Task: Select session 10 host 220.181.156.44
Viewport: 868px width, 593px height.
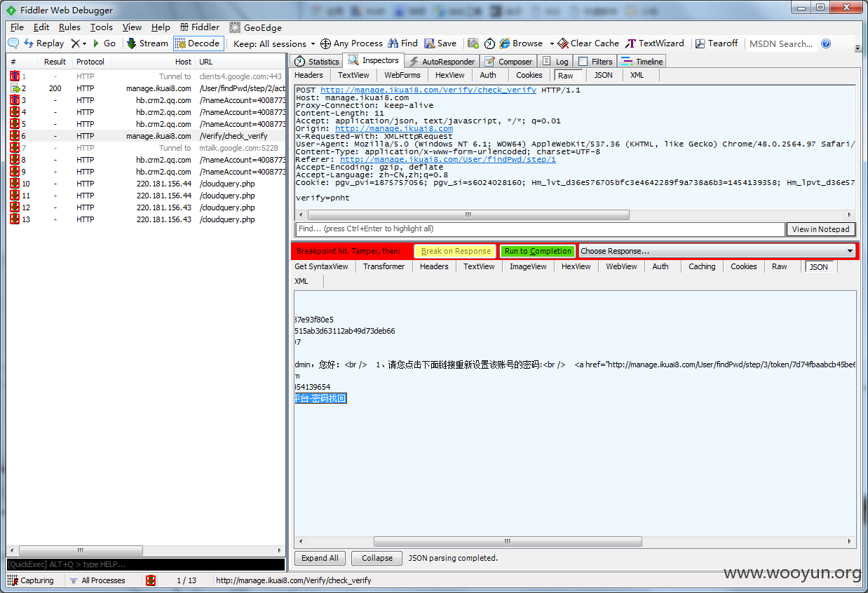Action: tap(163, 184)
